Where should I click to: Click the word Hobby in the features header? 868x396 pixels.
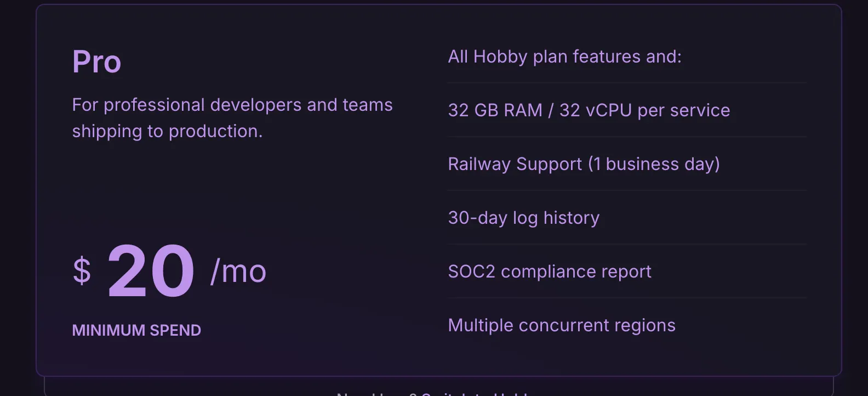pyautogui.click(x=500, y=56)
